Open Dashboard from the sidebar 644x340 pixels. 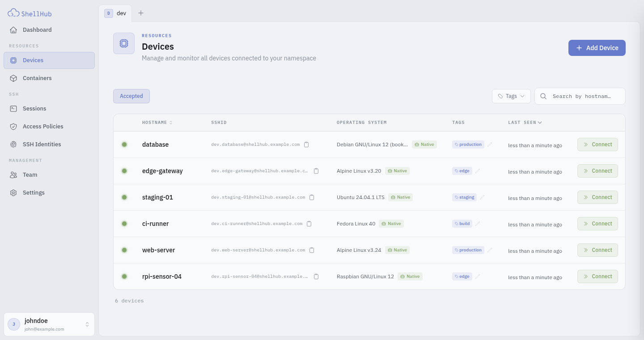pyautogui.click(x=49, y=30)
